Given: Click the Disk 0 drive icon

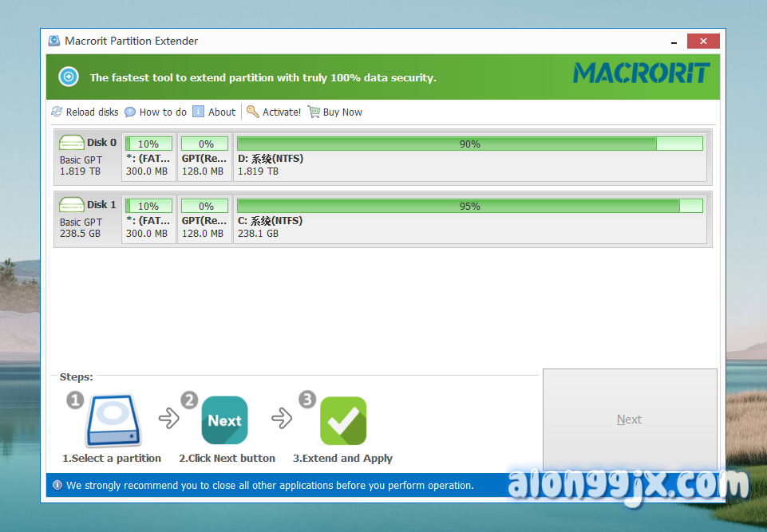Looking at the screenshot, I should 72,143.
